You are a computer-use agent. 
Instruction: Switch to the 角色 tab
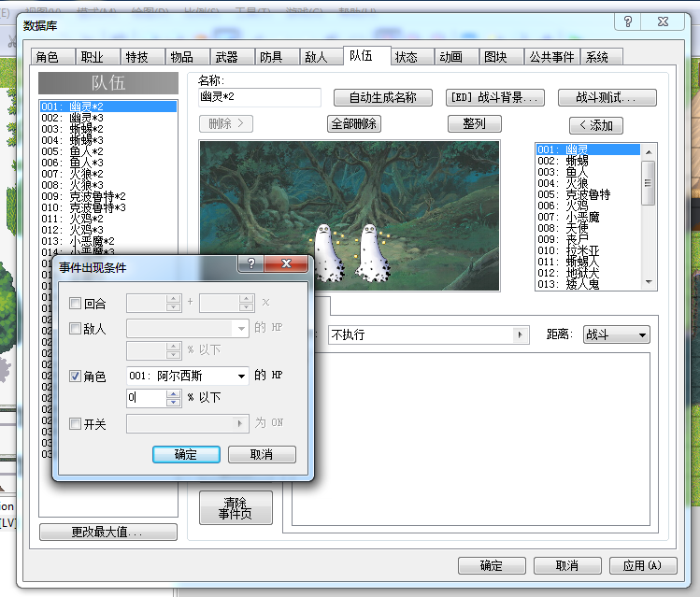coord(52,57)
